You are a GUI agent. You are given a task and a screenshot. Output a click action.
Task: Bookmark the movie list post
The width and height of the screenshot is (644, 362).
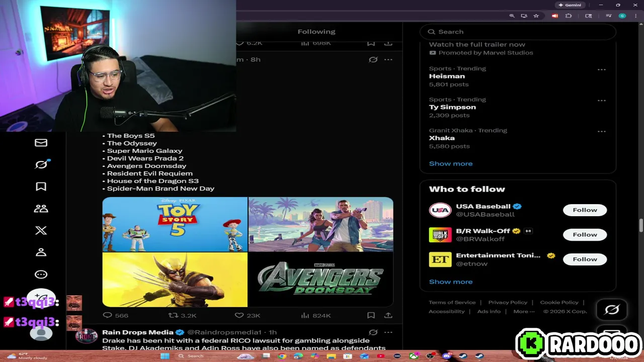coord(371,315)
